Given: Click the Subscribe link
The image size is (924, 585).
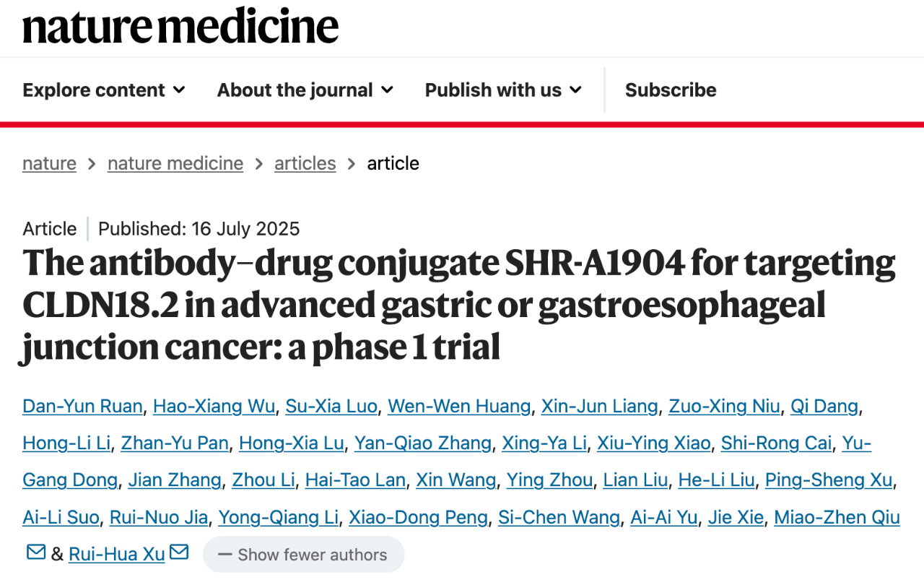Looking at the screenshot, I should click(x=671, y=90).
